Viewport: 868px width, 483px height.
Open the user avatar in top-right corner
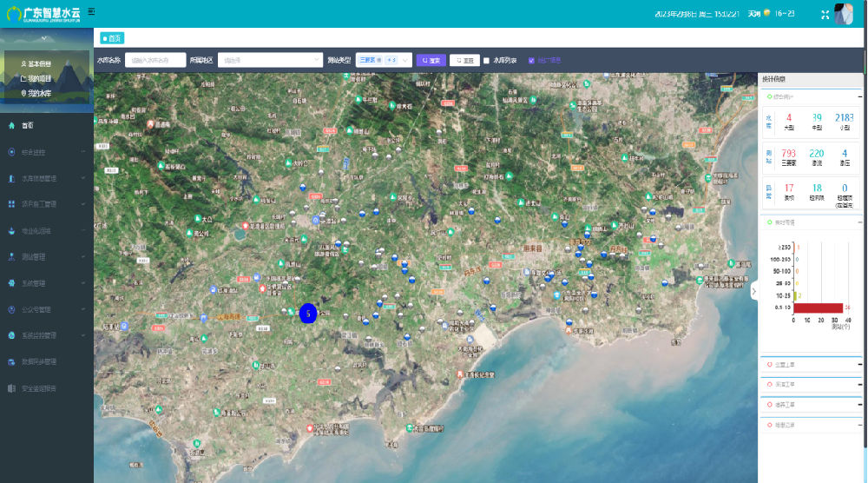[844, 14]
